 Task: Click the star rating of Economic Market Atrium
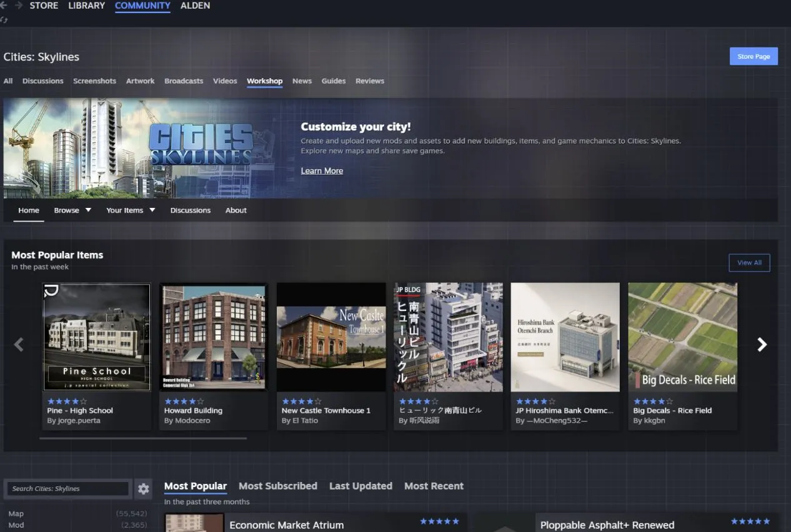tap(439, 521)
